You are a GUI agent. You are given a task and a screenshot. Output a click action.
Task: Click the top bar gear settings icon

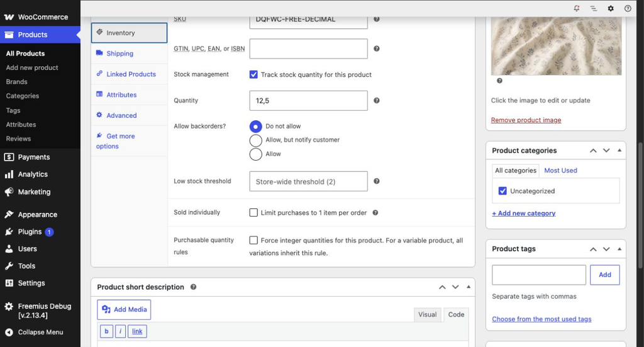coord(611,8)
